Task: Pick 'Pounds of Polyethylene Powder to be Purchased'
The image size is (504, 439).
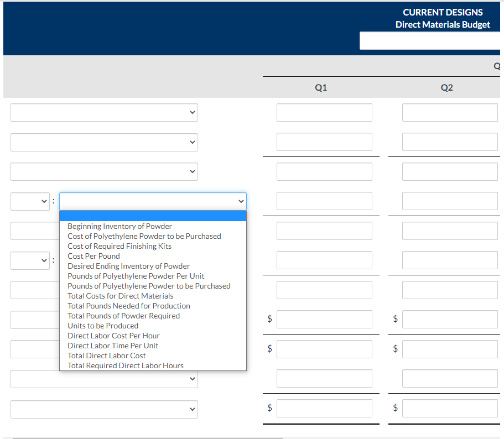Action: tap(153, 286)
